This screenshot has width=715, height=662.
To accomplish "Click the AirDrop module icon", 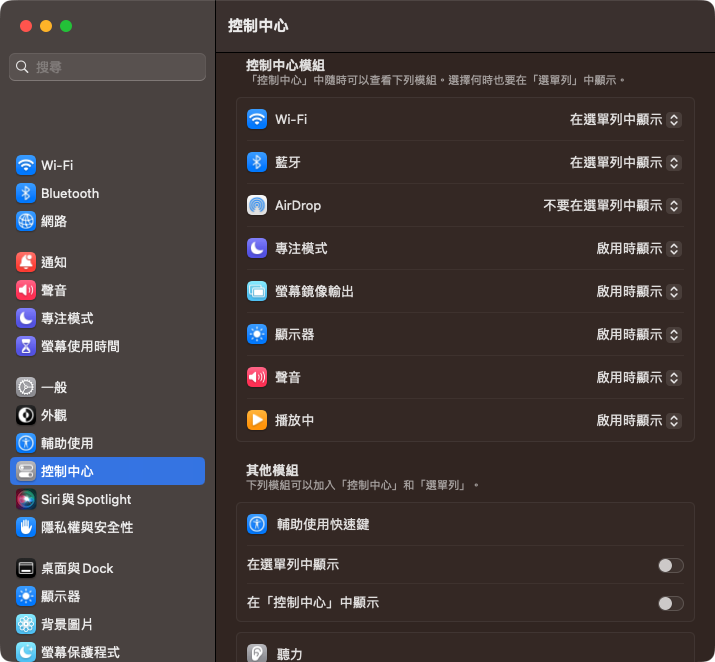I will click(257, 205).
